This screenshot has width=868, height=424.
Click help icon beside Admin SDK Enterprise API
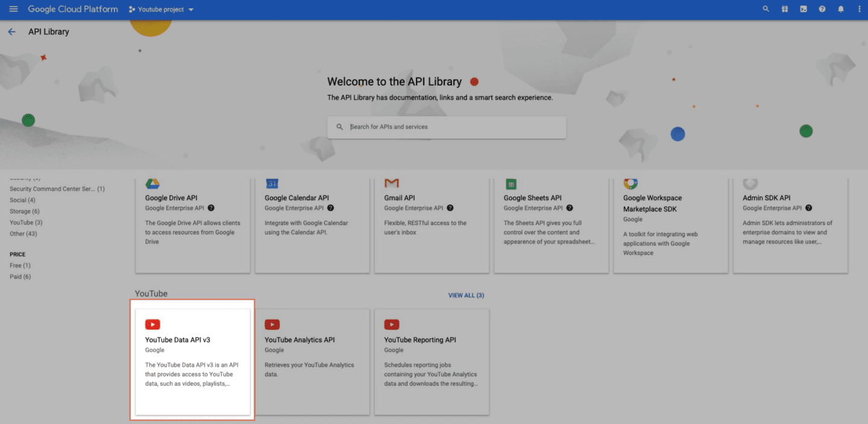coord(808,208)
